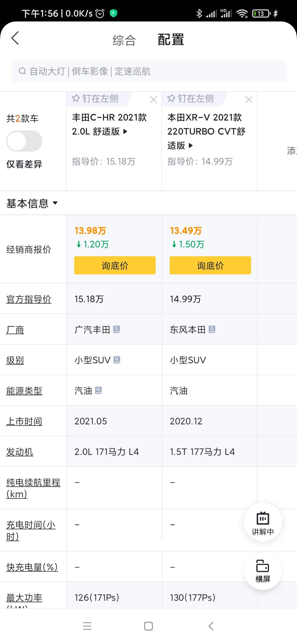Collapse the 基本信息 section
297x644 pixels.
pos(32,203)
